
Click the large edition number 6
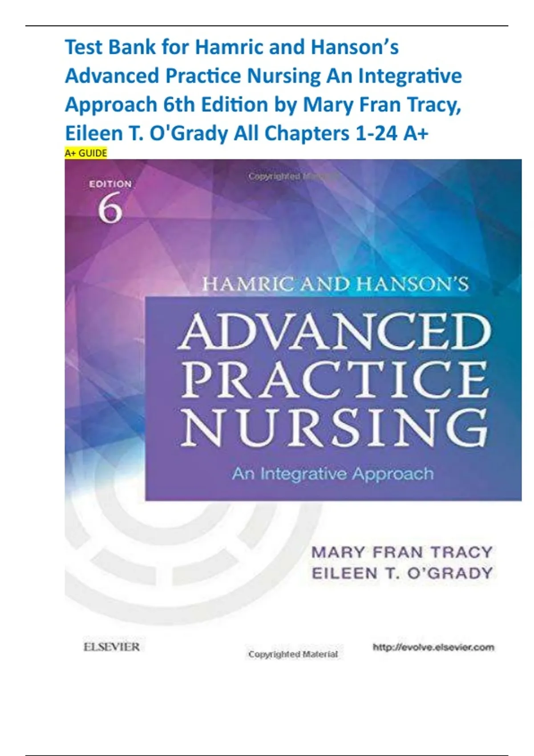coord(110,209)
